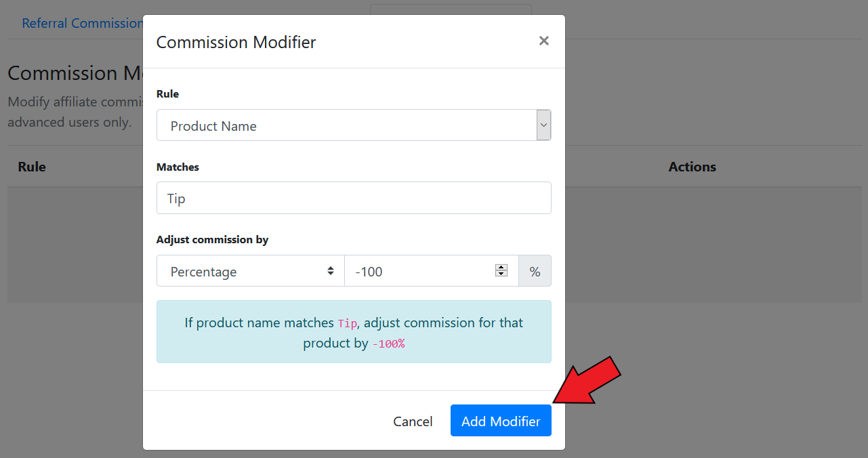This screenshot has height=458, width=868.
Task: Click the Rule column header in table
Action: 32,167
